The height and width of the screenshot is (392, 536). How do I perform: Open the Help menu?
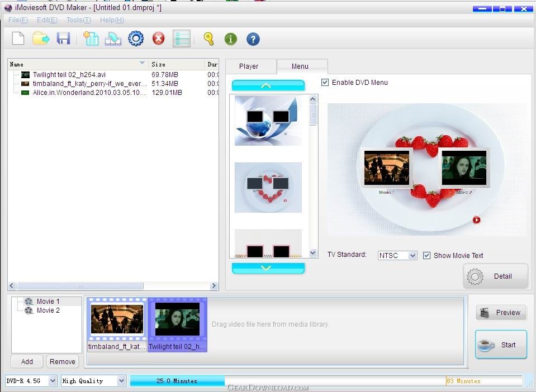112,20
